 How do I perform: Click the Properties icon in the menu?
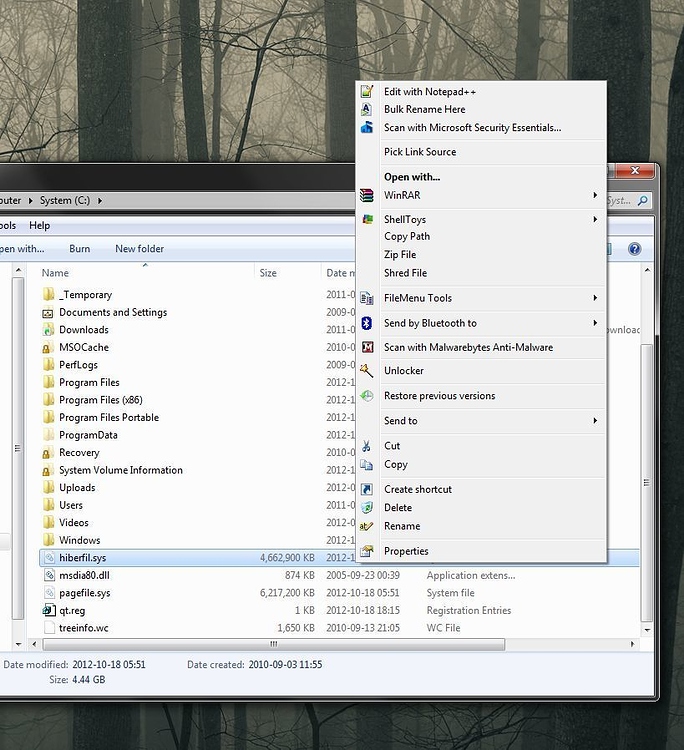pyautogui.click(x=367, y=551)
